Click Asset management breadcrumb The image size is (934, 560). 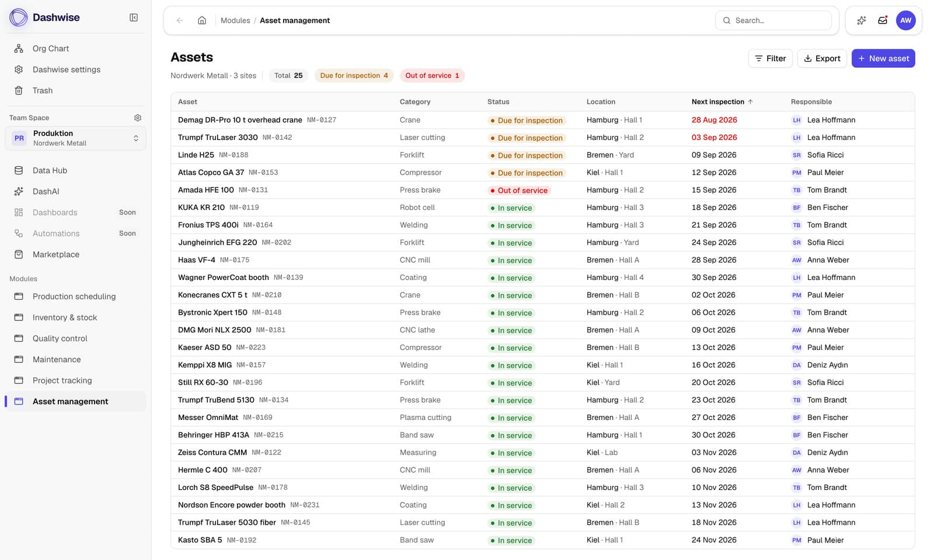coord(295,20)
